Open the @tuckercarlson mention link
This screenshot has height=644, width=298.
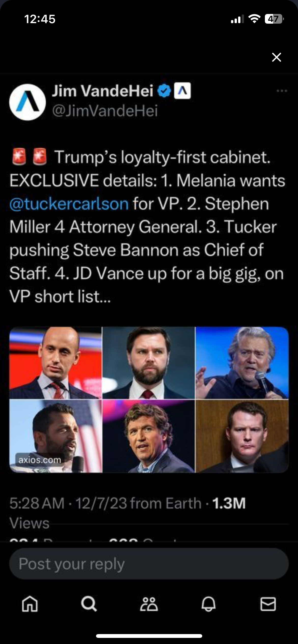pos(69,204)
